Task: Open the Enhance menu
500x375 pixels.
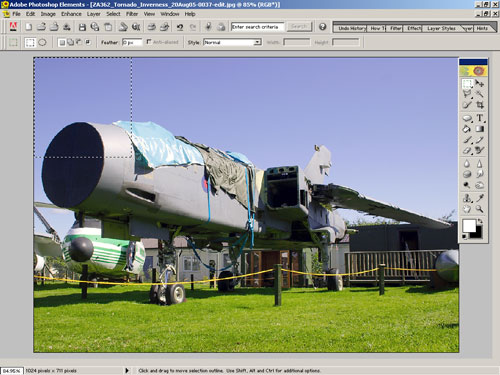Action: [71, 14]
